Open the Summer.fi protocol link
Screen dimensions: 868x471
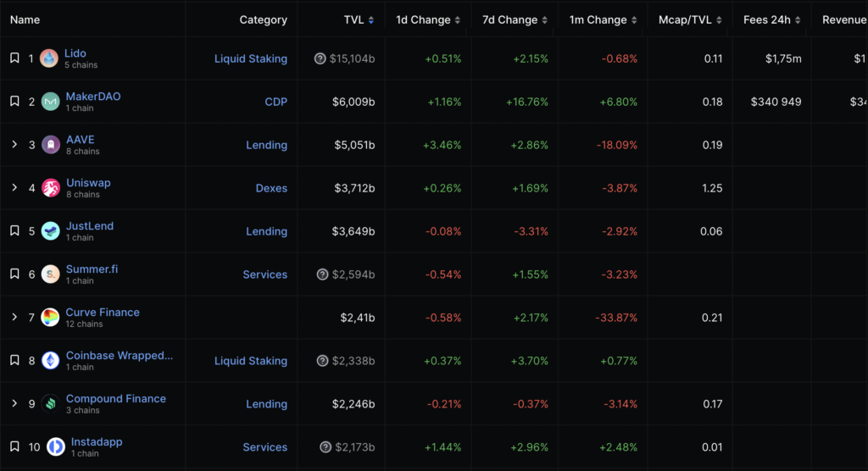pyautogui.click(x=92, y=269)
